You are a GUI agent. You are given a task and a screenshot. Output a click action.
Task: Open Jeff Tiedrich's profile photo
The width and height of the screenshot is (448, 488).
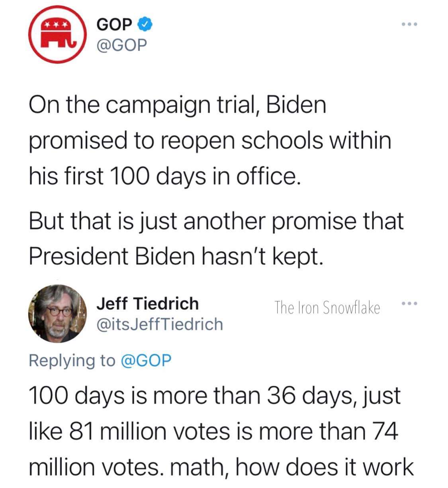click(57, 314)
